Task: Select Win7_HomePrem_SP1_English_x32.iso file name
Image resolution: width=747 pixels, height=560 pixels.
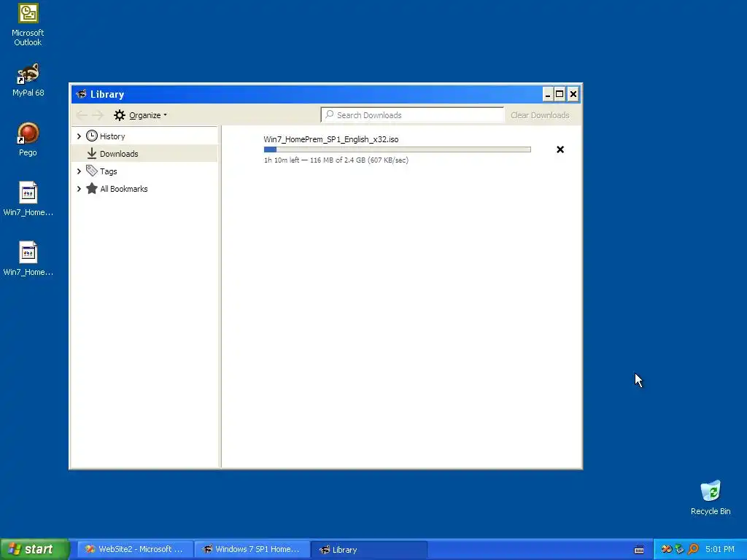Action: click(x=331, y=139)
